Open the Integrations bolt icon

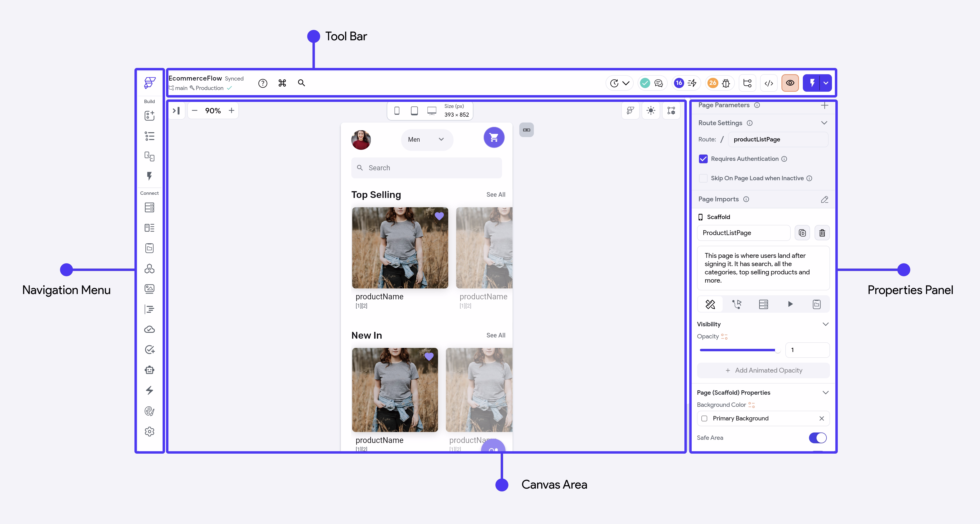(149, 391)
